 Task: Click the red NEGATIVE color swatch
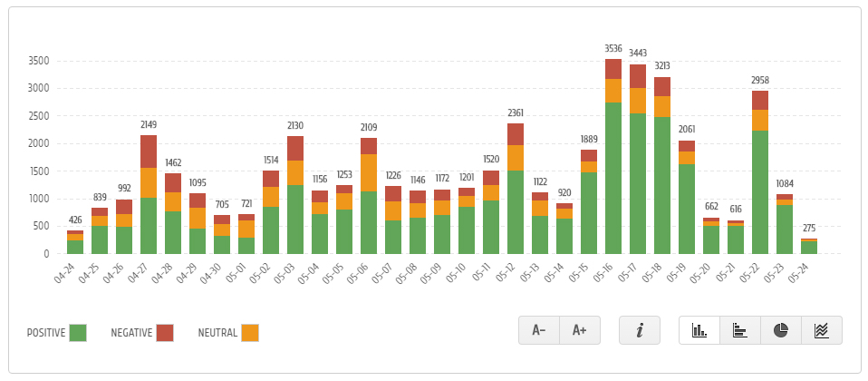pos(164,333)
